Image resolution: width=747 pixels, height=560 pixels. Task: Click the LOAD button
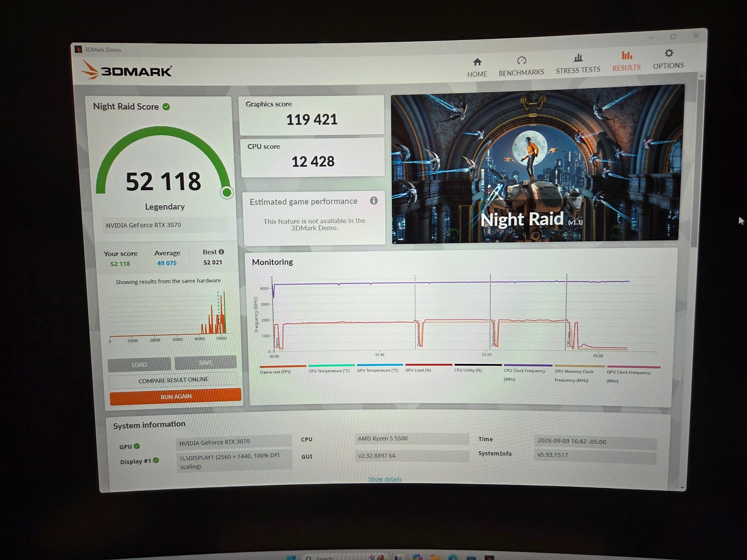tap(139, 364)
